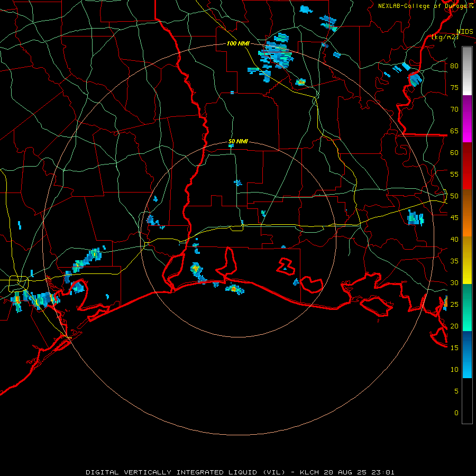Click the 25 value on the VIL scale
476x476 pixels.
[454, 305]
